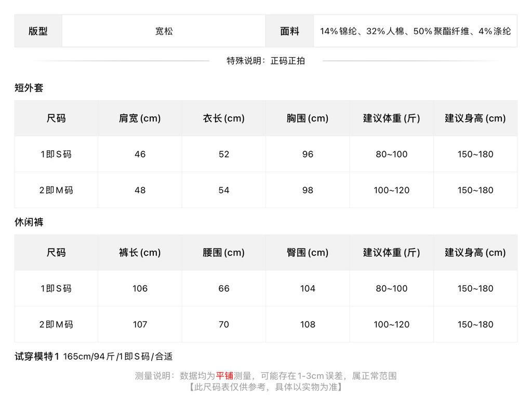Click the red 平铺 word
532x407 pixels.
point(224,376)
